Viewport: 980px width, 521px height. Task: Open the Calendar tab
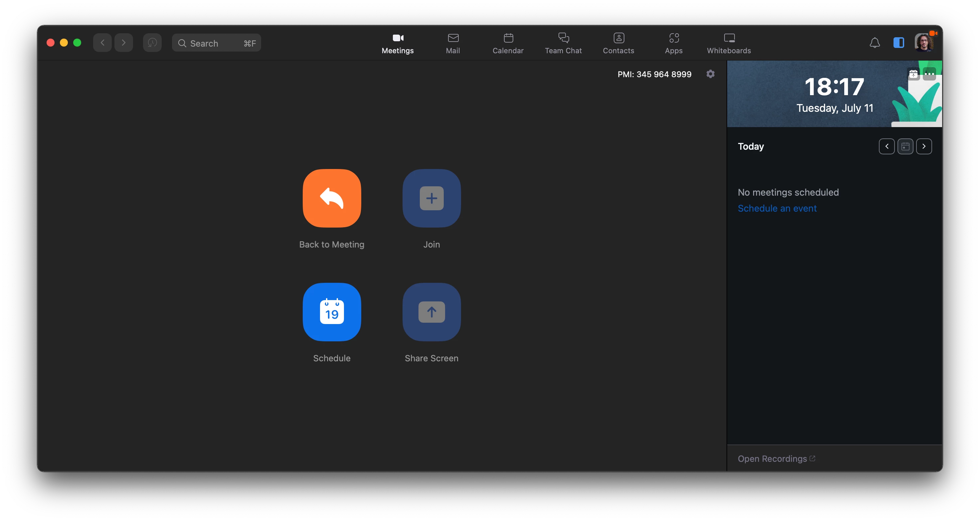click(508, 43)
